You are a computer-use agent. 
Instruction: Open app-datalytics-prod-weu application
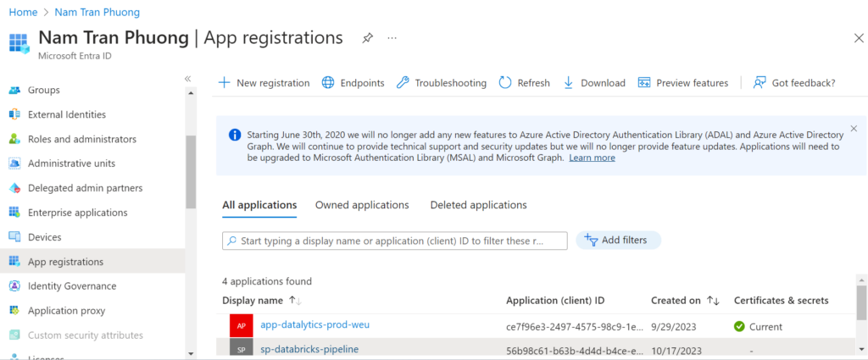(314, 324)
